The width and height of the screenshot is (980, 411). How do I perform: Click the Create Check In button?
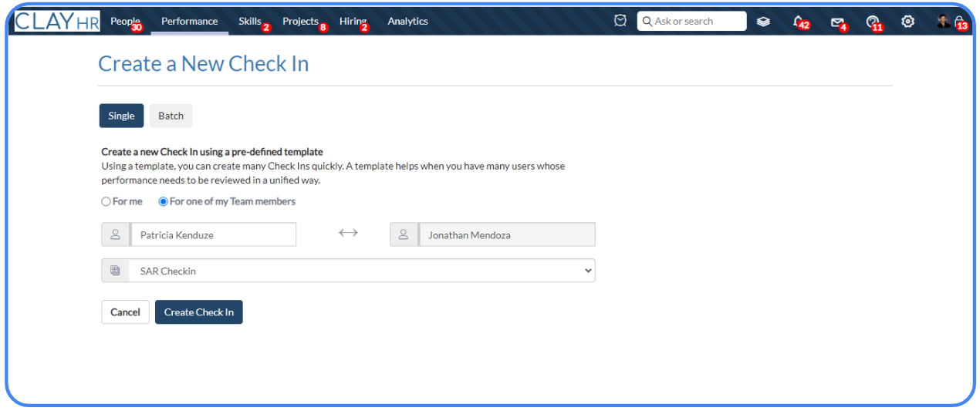click(199, 312)
